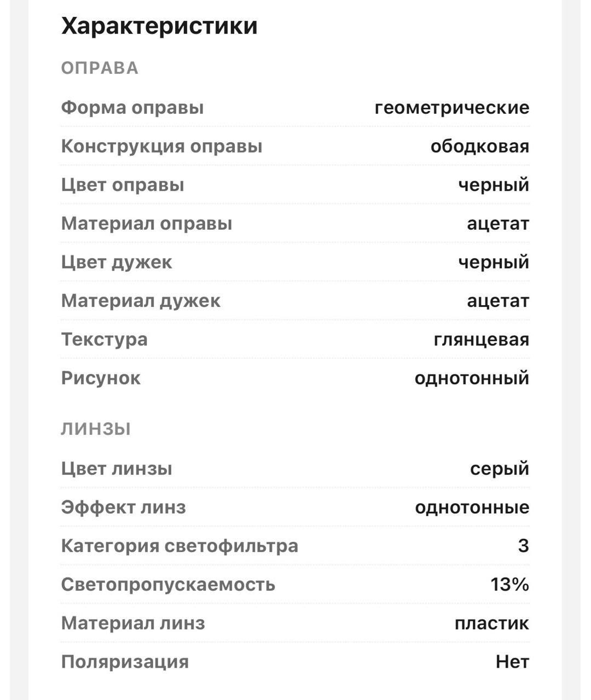Screen dimensions: 591x700
Task: Click the серый lens color value
Action: pyautogui.click(x=500, y=469)
